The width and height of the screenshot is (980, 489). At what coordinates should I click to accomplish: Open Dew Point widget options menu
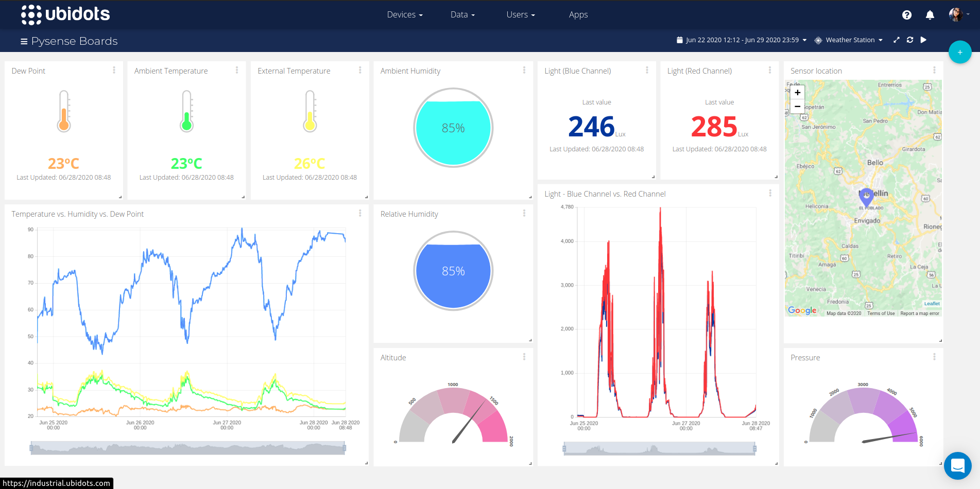pos(114,70)
